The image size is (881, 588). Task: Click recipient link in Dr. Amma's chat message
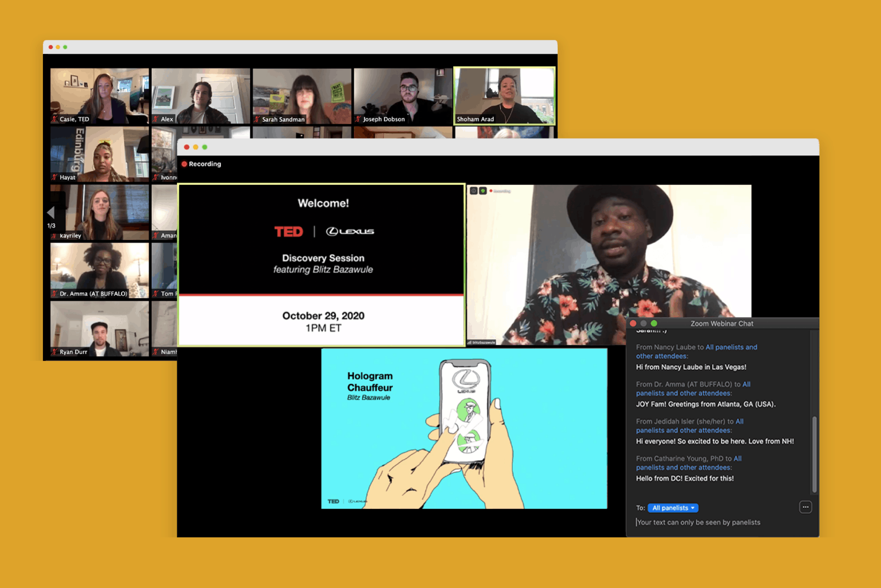point(693,389)
